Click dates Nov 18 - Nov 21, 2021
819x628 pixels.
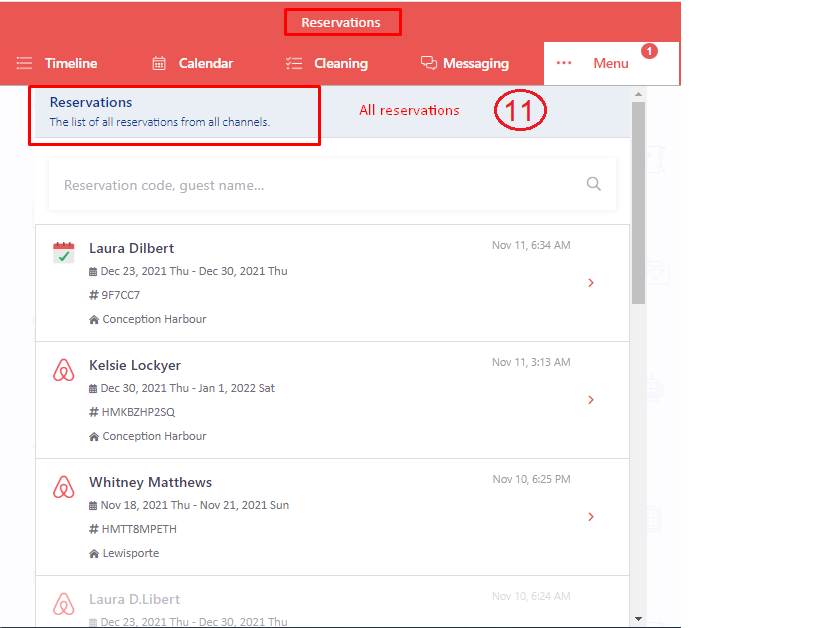[x=195, y=505]
